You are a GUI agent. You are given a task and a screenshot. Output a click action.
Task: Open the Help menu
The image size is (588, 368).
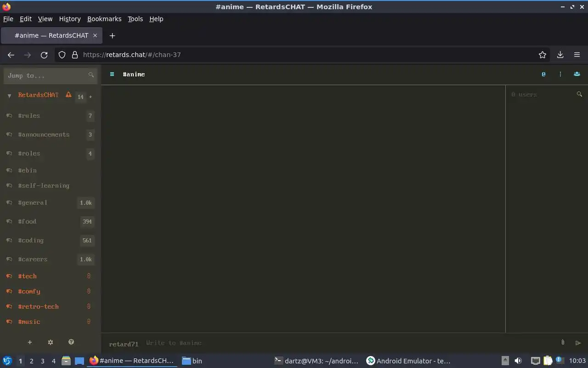coord(156,19)
